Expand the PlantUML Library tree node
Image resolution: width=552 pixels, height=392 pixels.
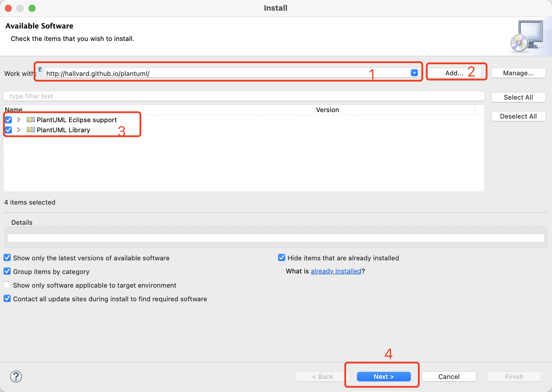[x=19, y=130]
